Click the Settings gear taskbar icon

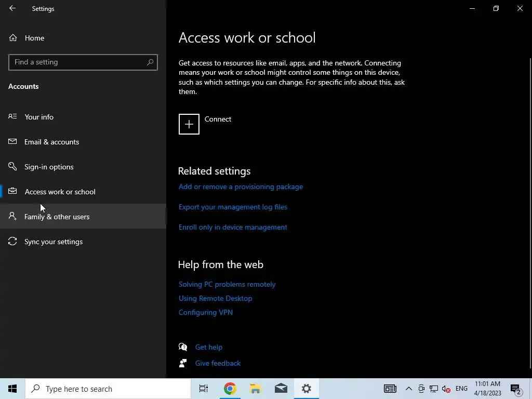coord(307,389)
